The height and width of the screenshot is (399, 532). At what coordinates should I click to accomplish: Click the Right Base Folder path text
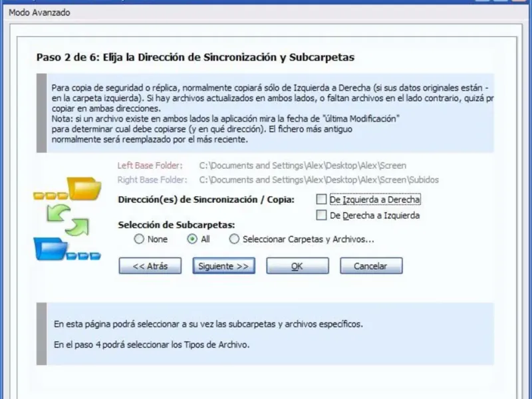click(319, 180)
